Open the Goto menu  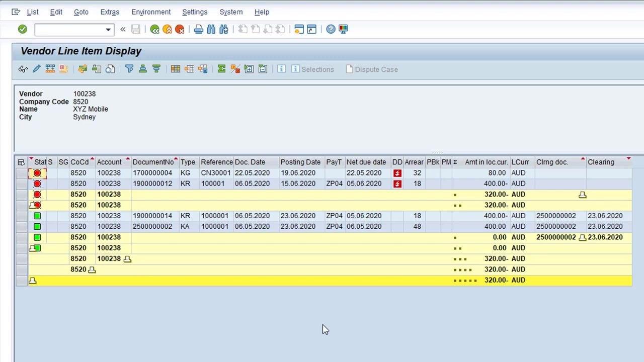(81, 12)
